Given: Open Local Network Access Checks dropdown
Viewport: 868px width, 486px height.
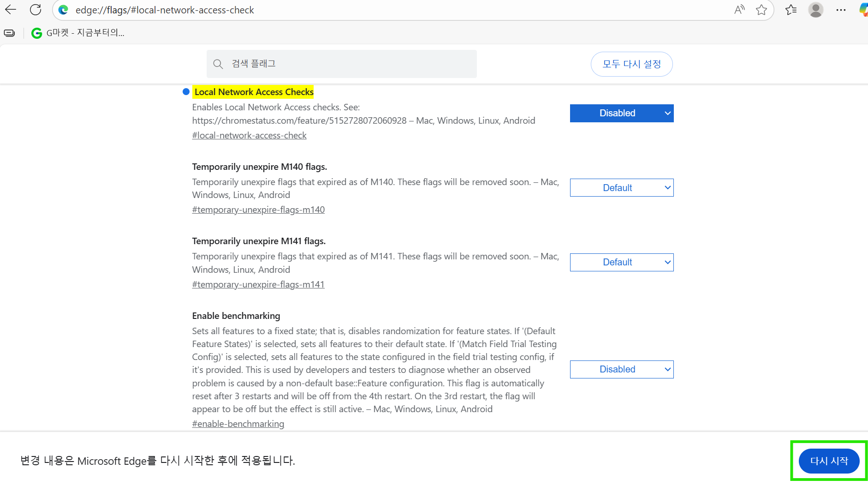Looking at the screenshot, I should click(621, 113).
